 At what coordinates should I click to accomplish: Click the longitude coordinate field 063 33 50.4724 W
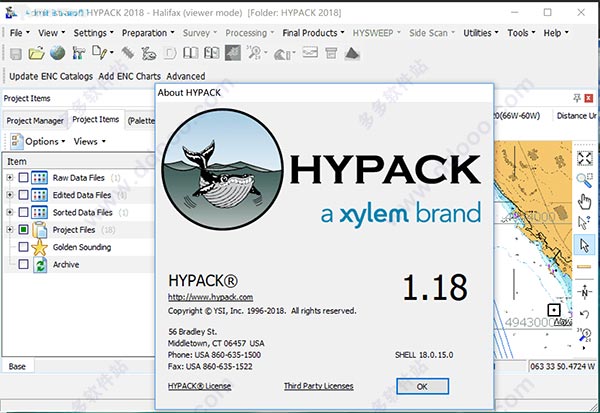(x=562, y=366)
